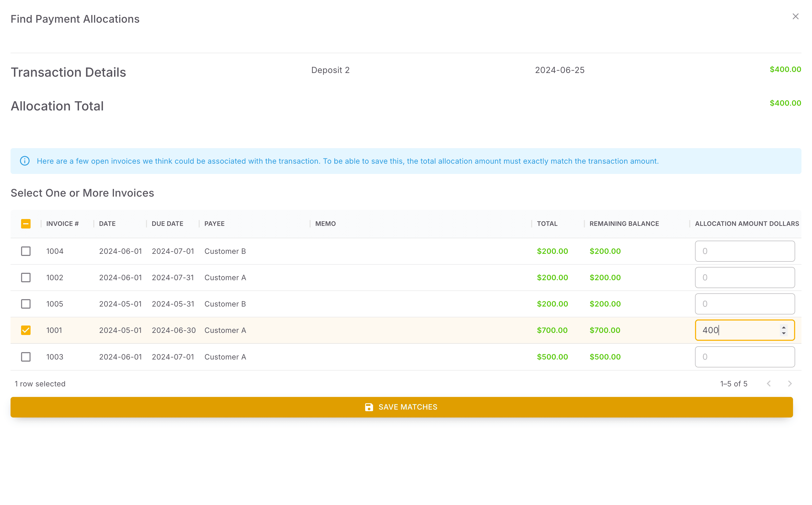The height and width of the screenshot is (505, 812).
Task: Toggle the select-all header checkbox
Action: 26,224
